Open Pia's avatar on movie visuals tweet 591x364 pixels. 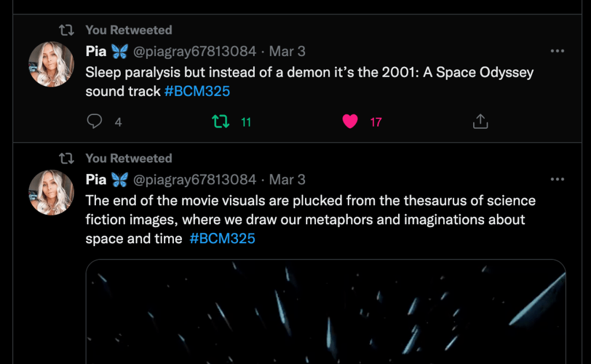pos(51,192)
